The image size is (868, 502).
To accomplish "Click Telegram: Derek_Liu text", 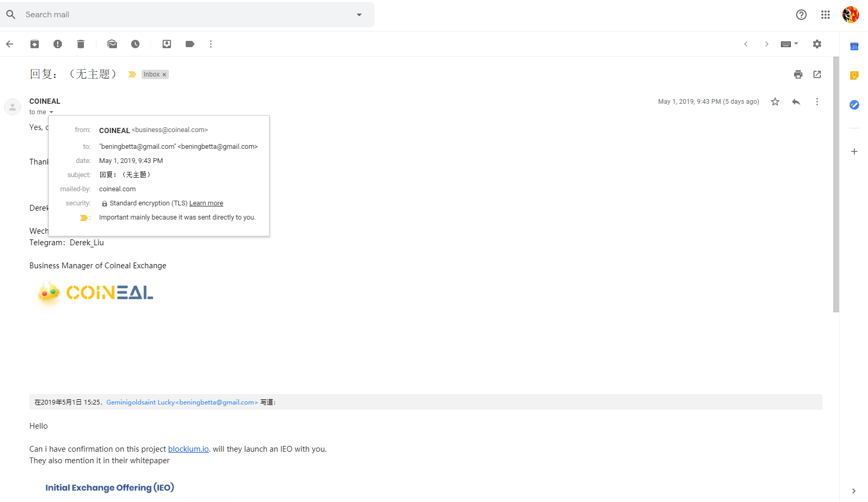I will tap(67, 243).
